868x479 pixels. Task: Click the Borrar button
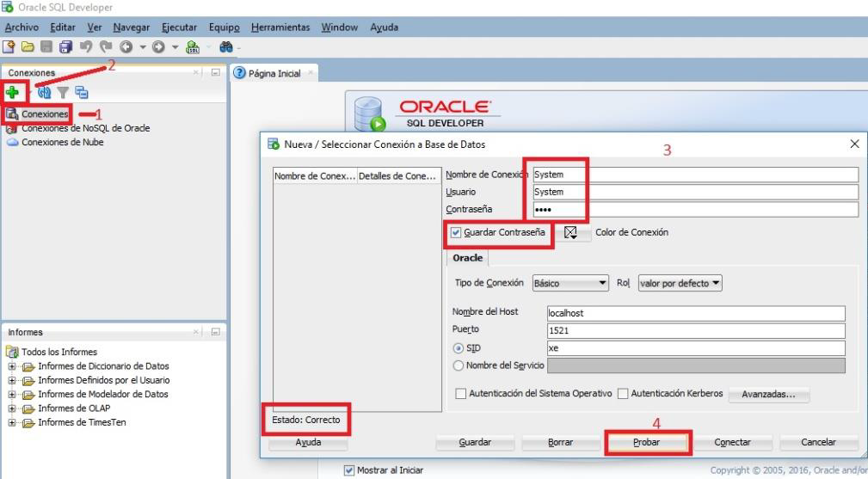[561, 443]
